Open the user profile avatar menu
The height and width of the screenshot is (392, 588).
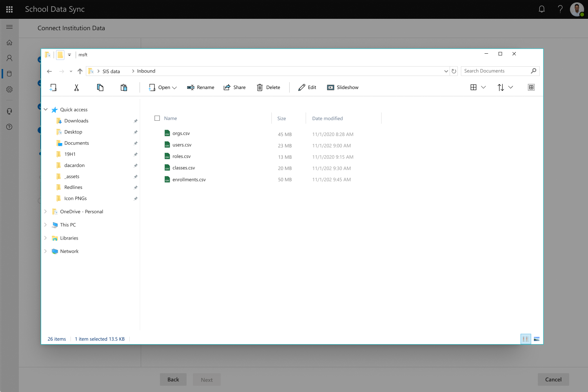coord(577,9)
